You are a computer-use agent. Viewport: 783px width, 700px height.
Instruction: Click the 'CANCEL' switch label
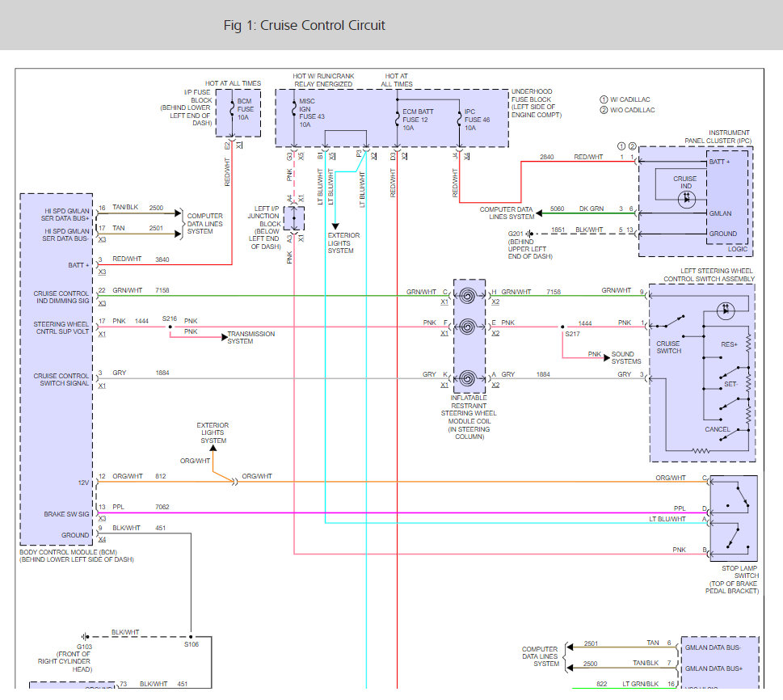tap(718, 429)
